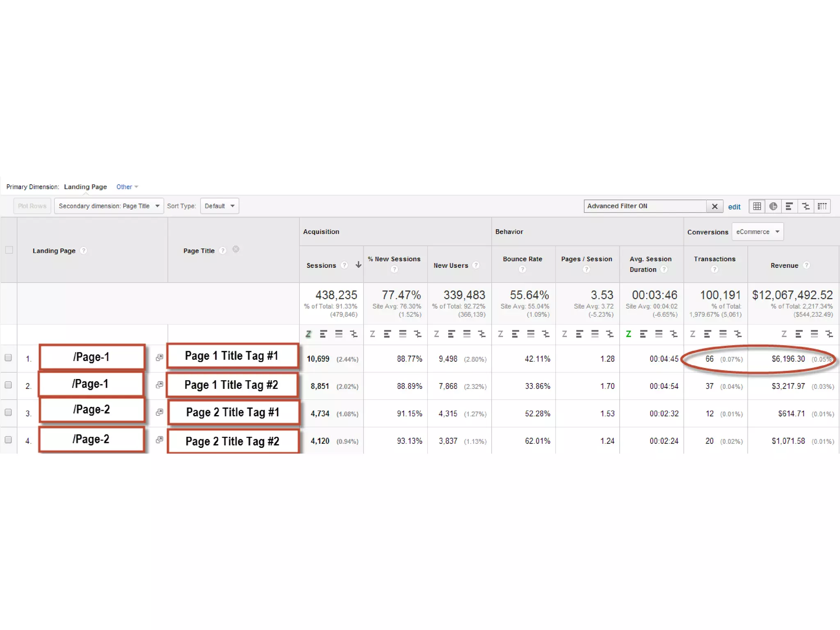Check the row 1 checkbox
Screen dimensions: 840x630
(x=8, y=358)
